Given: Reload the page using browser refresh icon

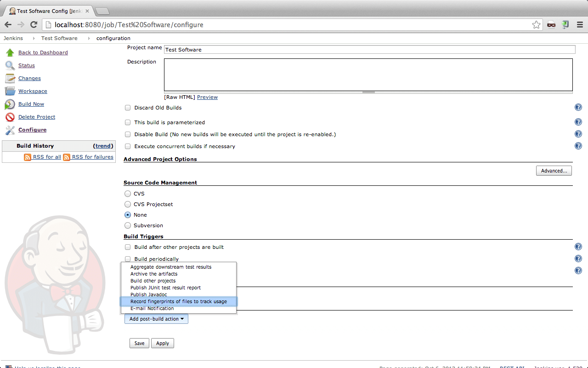Looking at the screenshot, I should pos(34,25).
